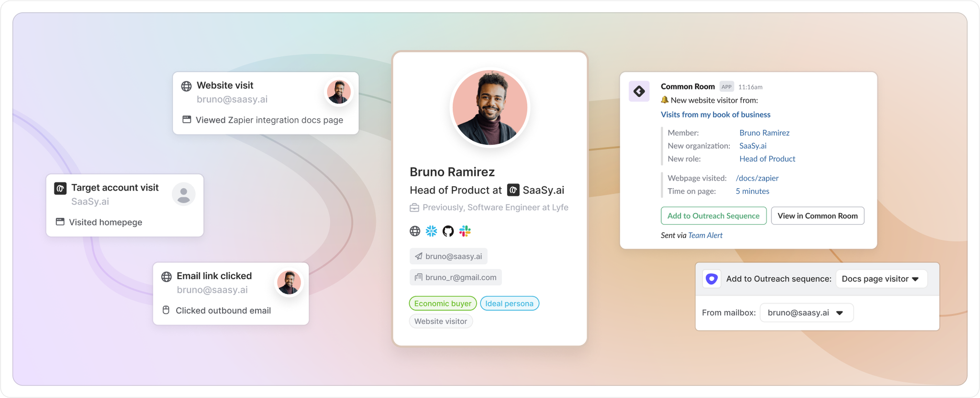Viewport: 980px width, 398px height.
Task: Expand the From mailbox bruno@saasy.ai dropdown
Action: click(806, 313)
